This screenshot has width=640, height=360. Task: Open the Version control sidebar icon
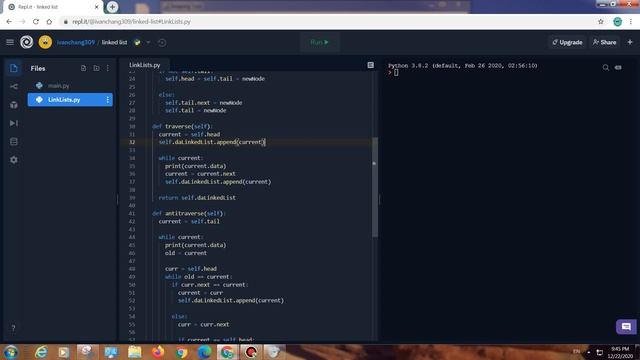(13, 87)
